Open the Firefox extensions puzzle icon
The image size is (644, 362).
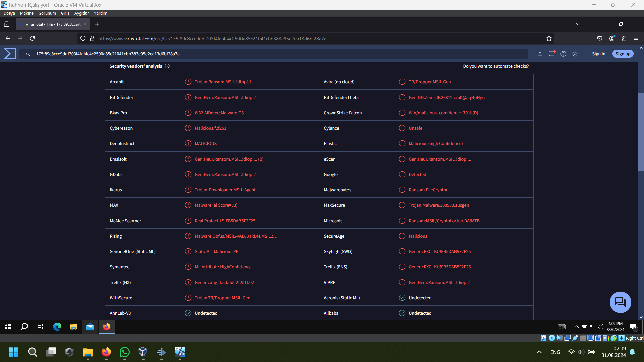click(x=624, y=39)
